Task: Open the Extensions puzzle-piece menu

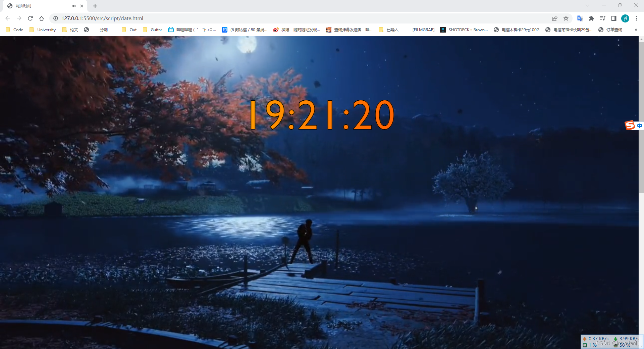Action: (x=591, y=18)
